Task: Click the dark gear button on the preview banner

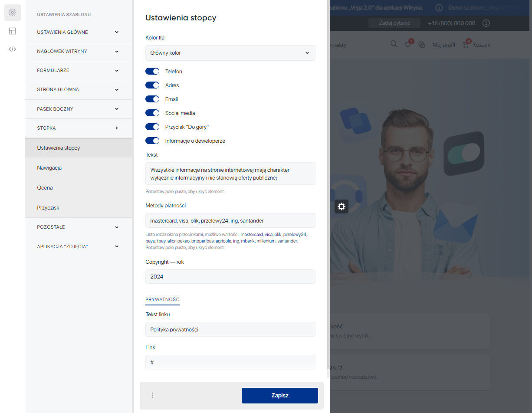Action: pyautogui.click(x=342, y=206)
